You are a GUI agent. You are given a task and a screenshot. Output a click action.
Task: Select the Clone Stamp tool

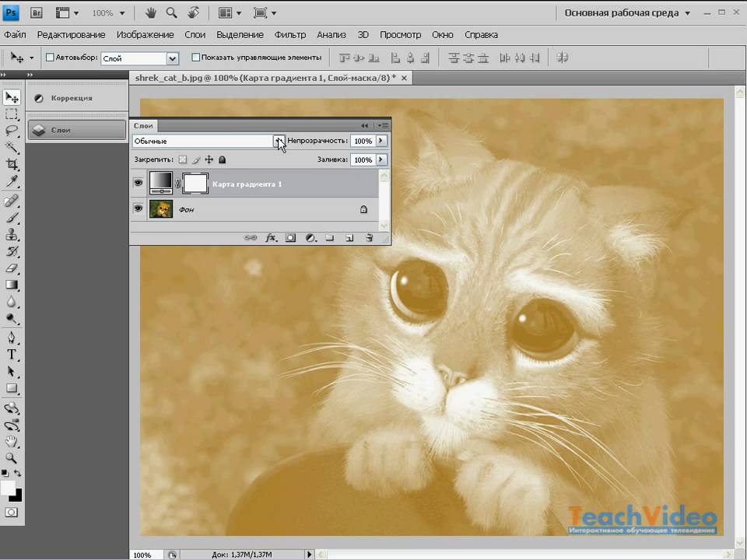click(12, 235)
